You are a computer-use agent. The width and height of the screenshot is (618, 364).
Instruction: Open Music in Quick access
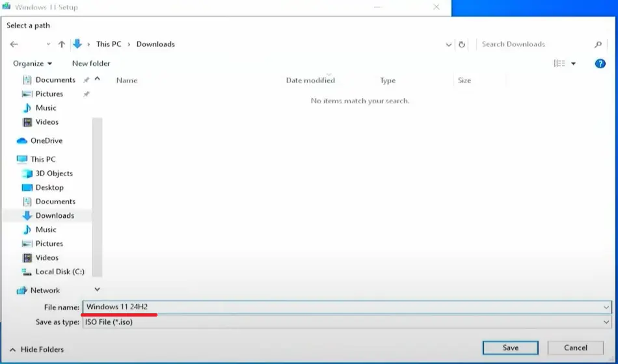pyautogui.click(x=46, y=108)
